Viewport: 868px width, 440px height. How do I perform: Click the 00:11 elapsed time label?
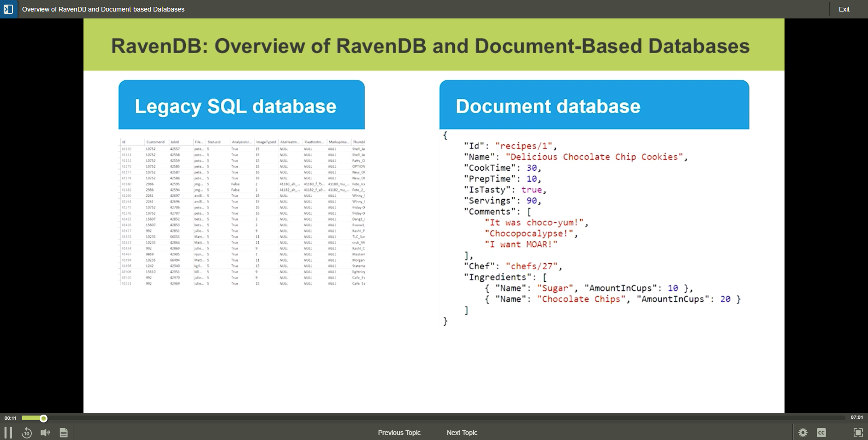(11, 418)
